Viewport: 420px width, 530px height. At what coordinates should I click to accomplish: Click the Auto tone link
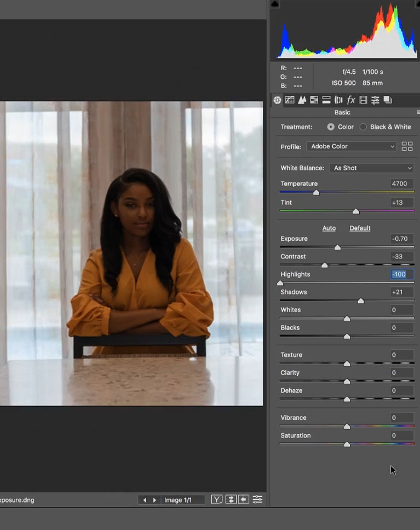coord(329,228)
